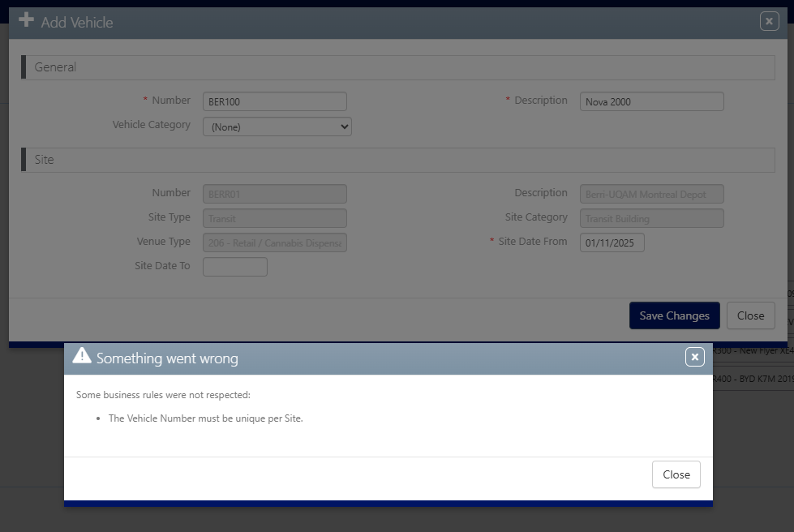Click the plus icon beside Add Vehicle title
This screenshot has height=532, width=794.
pyautogui.click(x=26, y=20)
